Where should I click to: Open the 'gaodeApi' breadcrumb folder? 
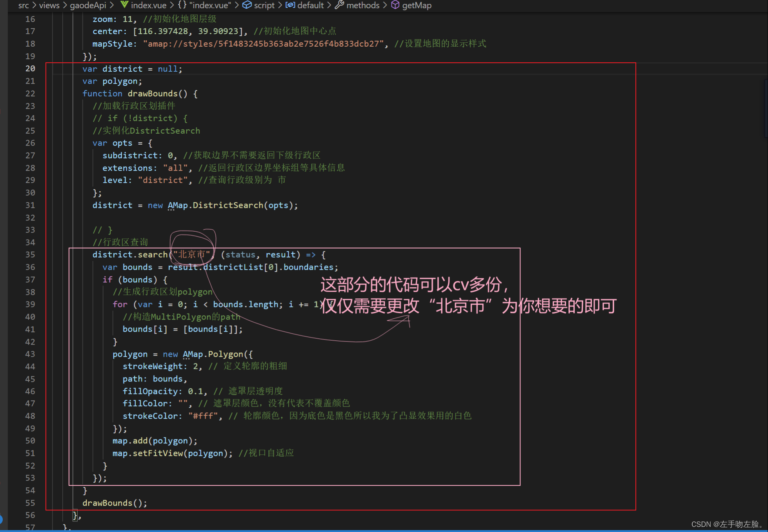point(88,5)
